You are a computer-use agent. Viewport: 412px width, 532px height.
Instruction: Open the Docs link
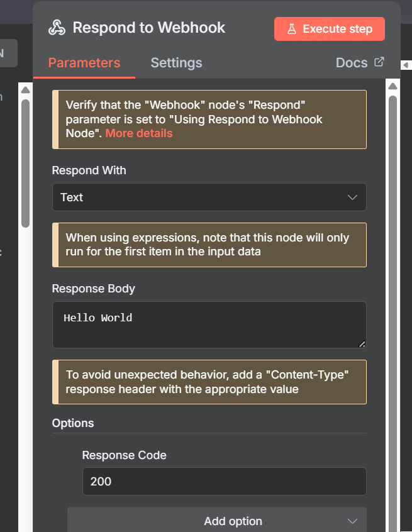(x=352, y=63)
